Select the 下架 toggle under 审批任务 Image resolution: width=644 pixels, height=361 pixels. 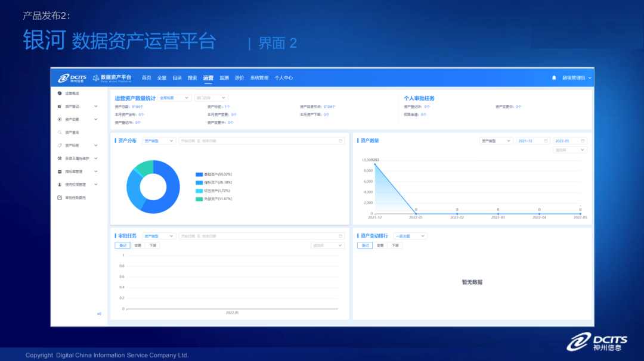click(x=153, y=245)
